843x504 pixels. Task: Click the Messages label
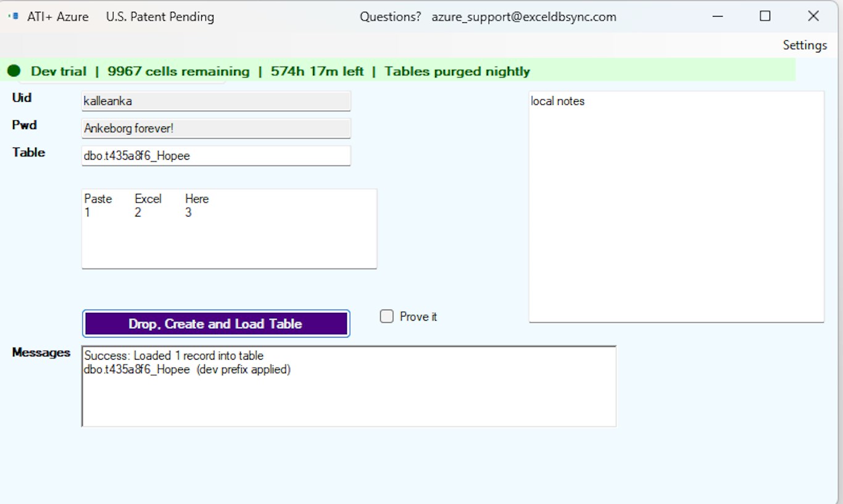[41, 352]
